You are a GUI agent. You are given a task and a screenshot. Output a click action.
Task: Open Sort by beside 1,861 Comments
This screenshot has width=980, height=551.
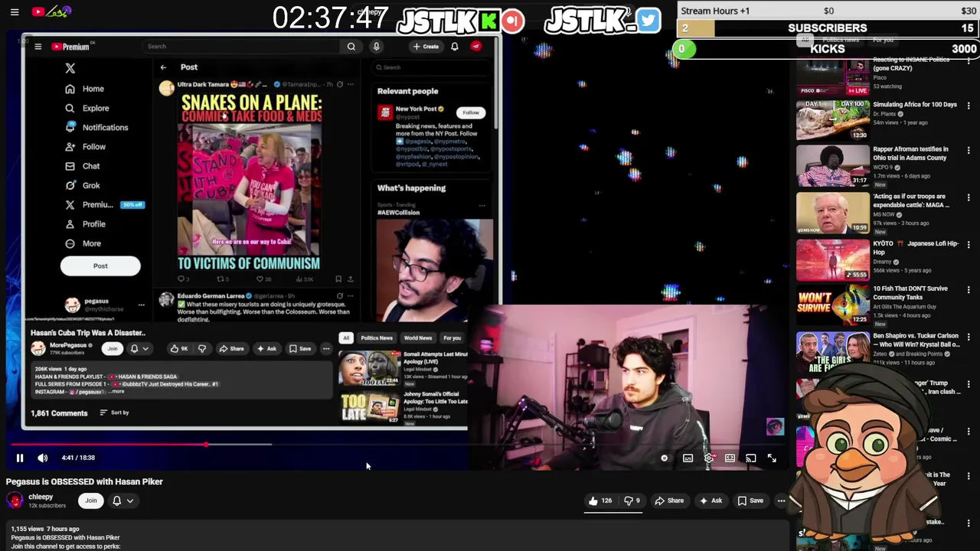coord(114,412)
